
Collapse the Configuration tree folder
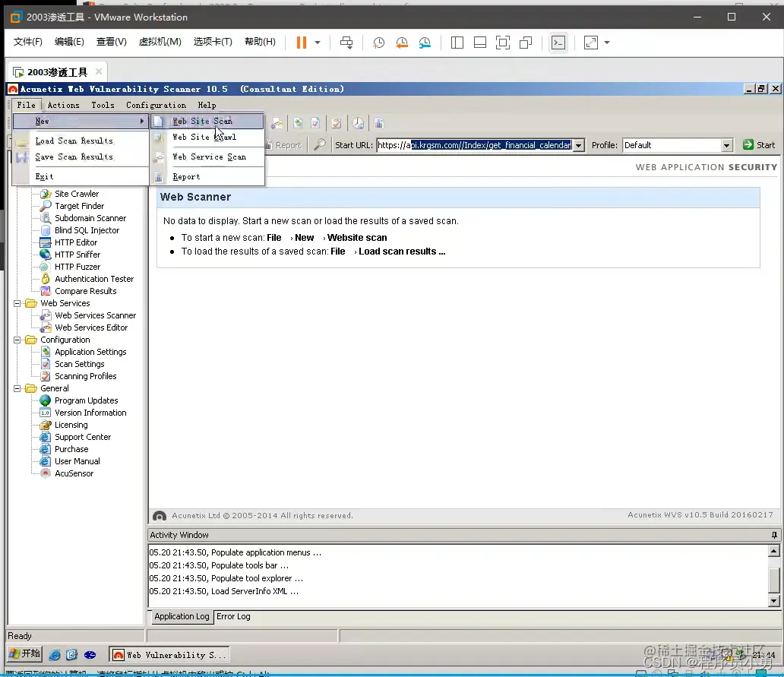click(x=17, y=340)
